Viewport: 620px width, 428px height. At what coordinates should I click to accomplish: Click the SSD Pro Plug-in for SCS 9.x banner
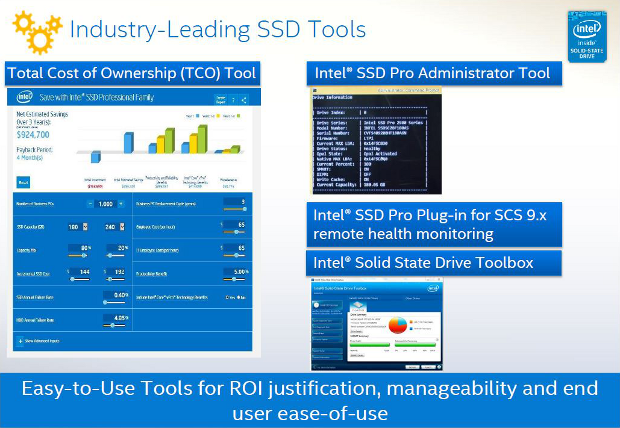(x=434, y=224)
